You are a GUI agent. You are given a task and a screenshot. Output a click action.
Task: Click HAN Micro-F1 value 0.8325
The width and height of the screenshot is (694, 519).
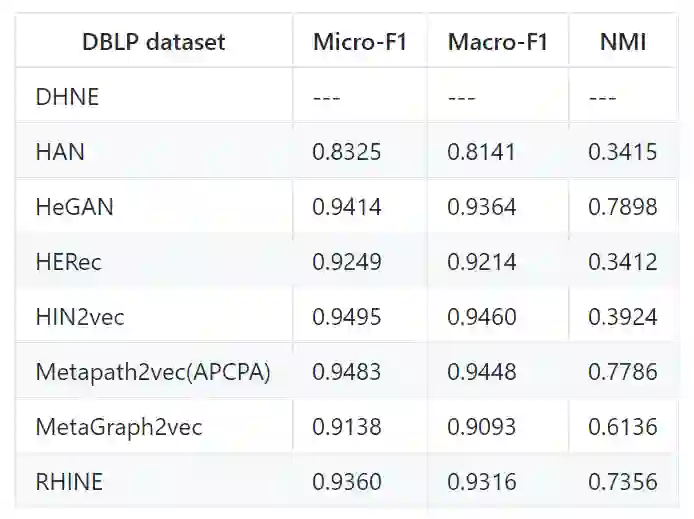click(347, 152)
